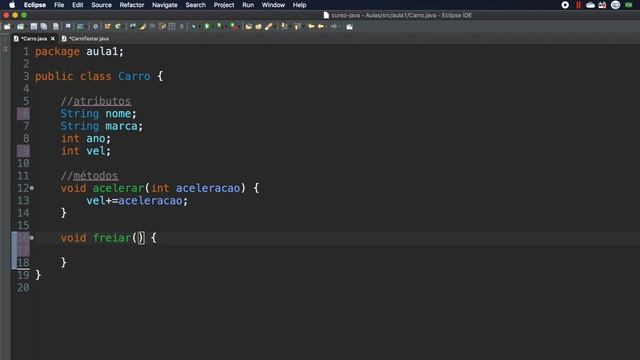Click the Search flashlight toolbar icon
The width and height of the screenshot is (640, 360).
[x=269, y=27]
